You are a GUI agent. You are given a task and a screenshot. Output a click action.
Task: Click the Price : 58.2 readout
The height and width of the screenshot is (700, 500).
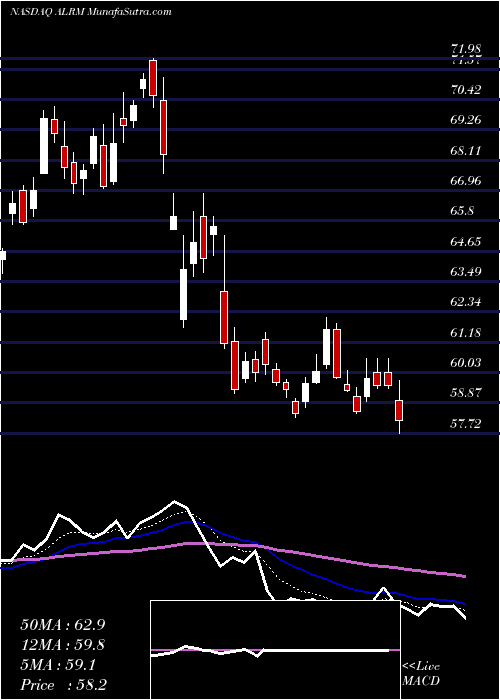pos(63,685)
